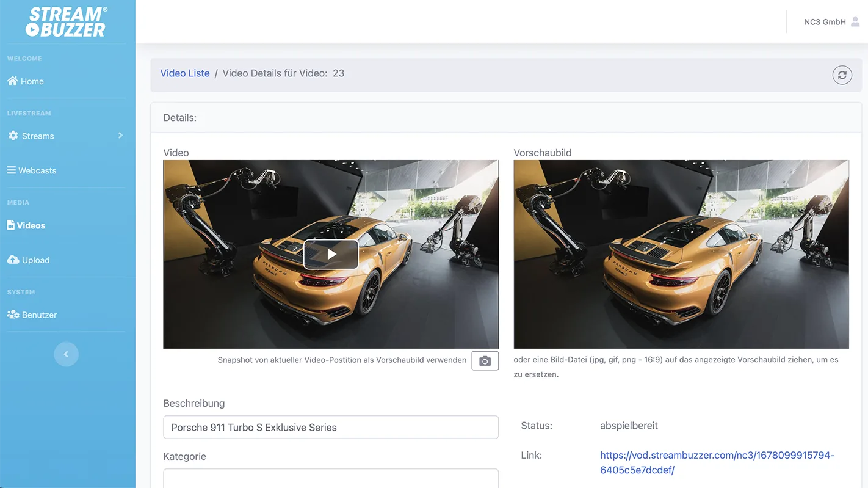
Task: Expand the Streams submenu chevron
Action: pyautogui.click(x=120, y=136)
